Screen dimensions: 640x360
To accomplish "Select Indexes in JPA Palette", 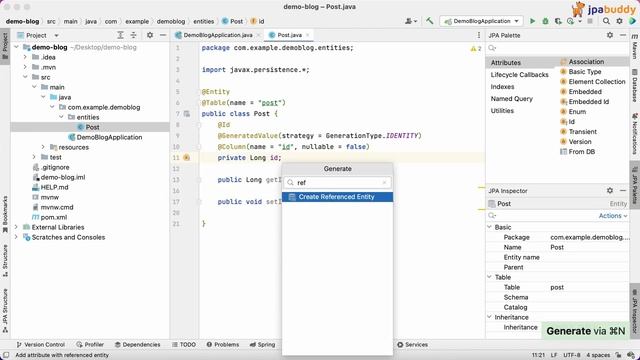I will 502,87.
